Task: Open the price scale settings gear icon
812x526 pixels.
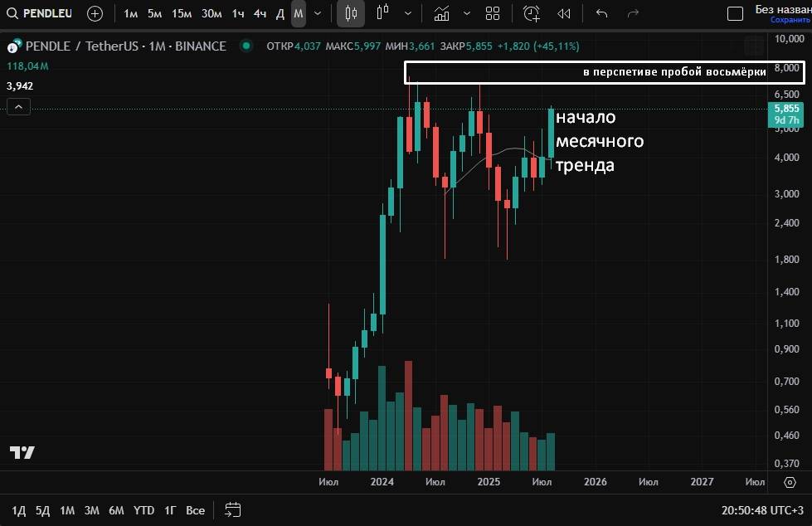Action: [x=790, y=482]
